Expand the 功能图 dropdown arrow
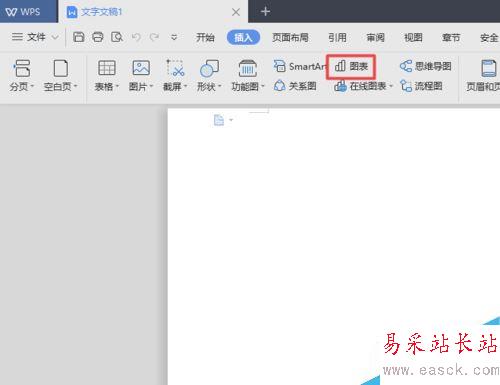This screenshot has width=500, height=385. pos(263,87)
